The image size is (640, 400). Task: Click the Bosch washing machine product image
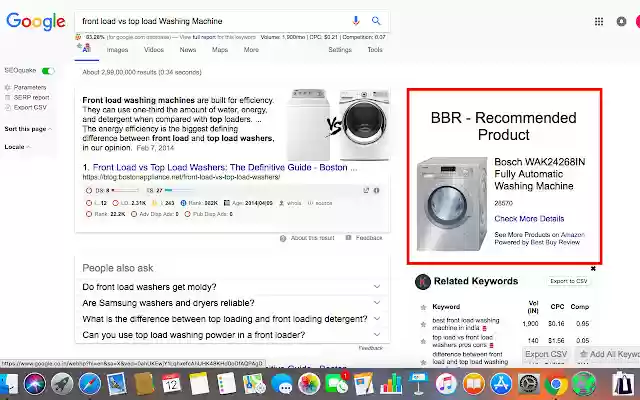(x=451, y=204)
